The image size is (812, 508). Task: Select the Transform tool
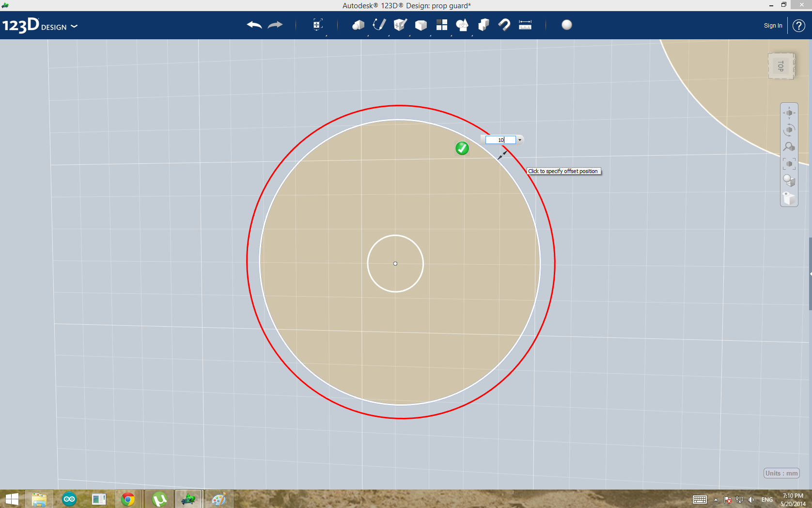317,25
